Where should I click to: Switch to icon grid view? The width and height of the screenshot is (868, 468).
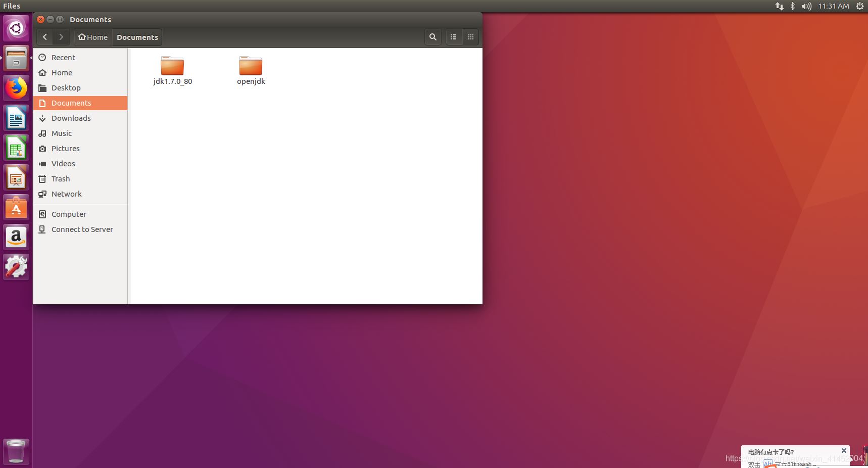click(470, 37)
